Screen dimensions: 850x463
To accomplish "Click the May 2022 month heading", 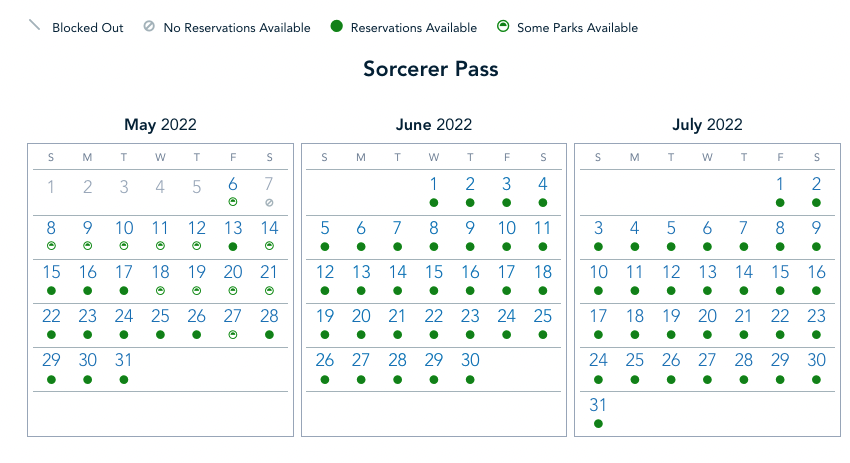I will (x=160, y=125).
